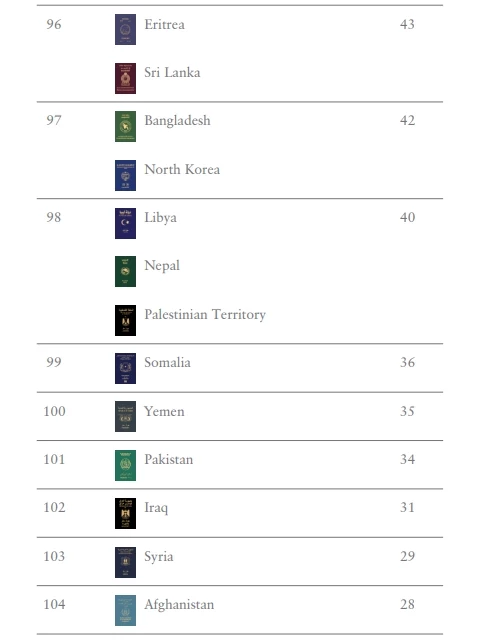Image resolution: width=500 pixels, height=642 pixels.
Task: Select the light blue Afghanistan passport thumbnail
Action: pyautogui.click(x=125, y=610)
